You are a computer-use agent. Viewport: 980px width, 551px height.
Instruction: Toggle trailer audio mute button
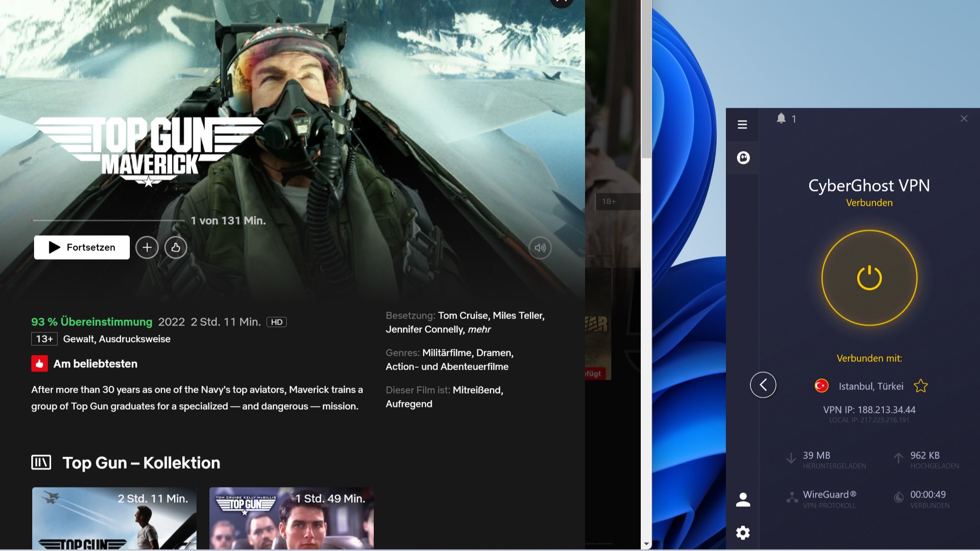click(540, 248)
